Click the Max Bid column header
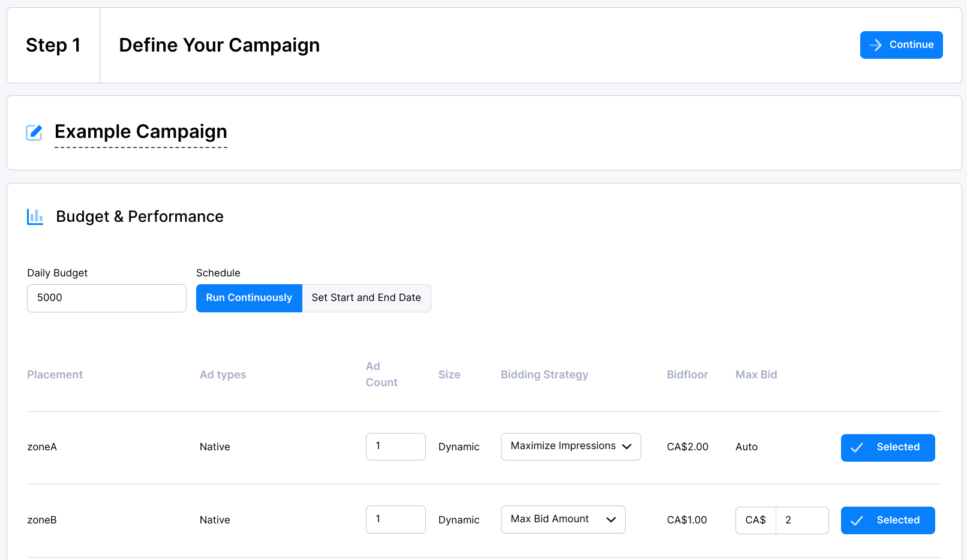This screenshot has height=560, width=967. click(x=756, y=375)
